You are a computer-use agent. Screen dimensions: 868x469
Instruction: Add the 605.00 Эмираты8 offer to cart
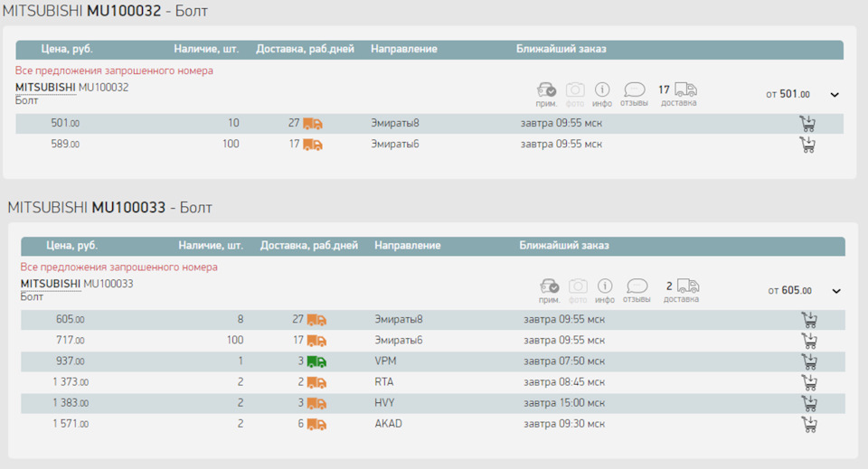(x=809, y=320)
